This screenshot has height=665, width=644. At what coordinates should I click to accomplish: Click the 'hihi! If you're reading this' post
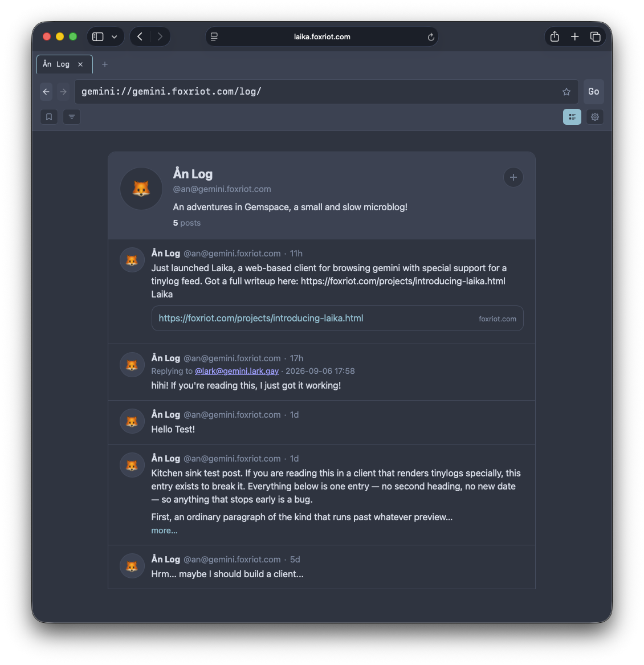coord(246,386)
